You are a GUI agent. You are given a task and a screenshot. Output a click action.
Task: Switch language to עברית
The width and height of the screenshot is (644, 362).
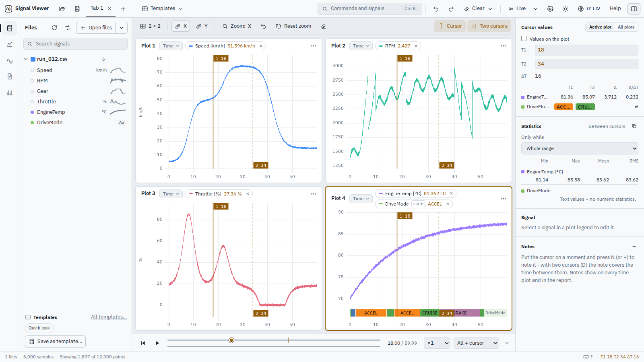coord(589,8)
